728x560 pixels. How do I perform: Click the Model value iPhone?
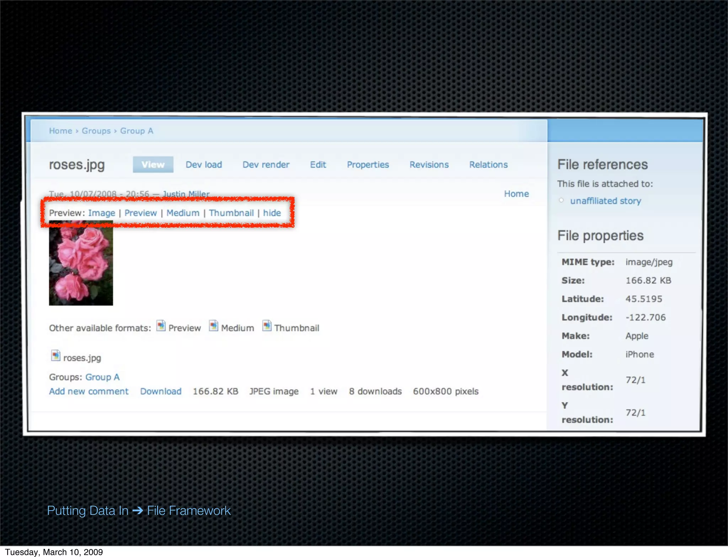pos(640,354)
